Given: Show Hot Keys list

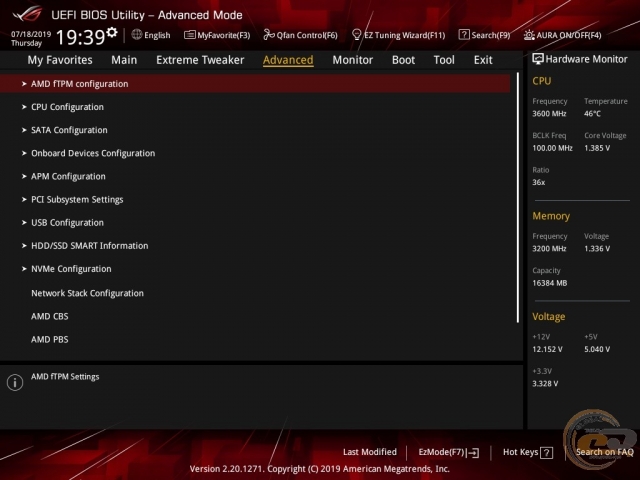Looking at the screenshot, I should tap(520, 452).
